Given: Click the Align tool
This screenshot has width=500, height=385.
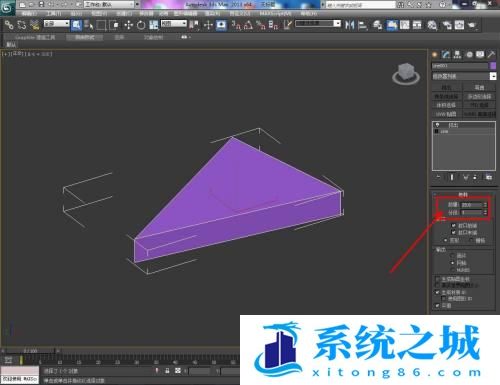Looking at the screenshot, I should coord(362,25).
